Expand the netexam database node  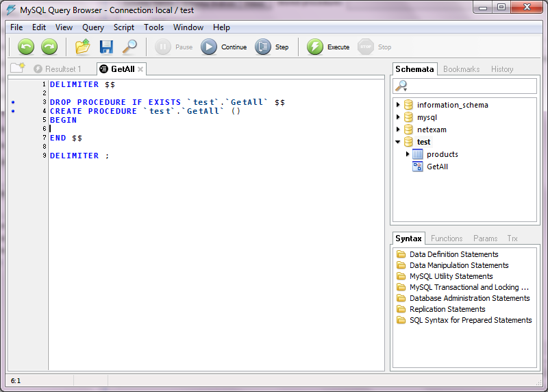pos(398,129)
